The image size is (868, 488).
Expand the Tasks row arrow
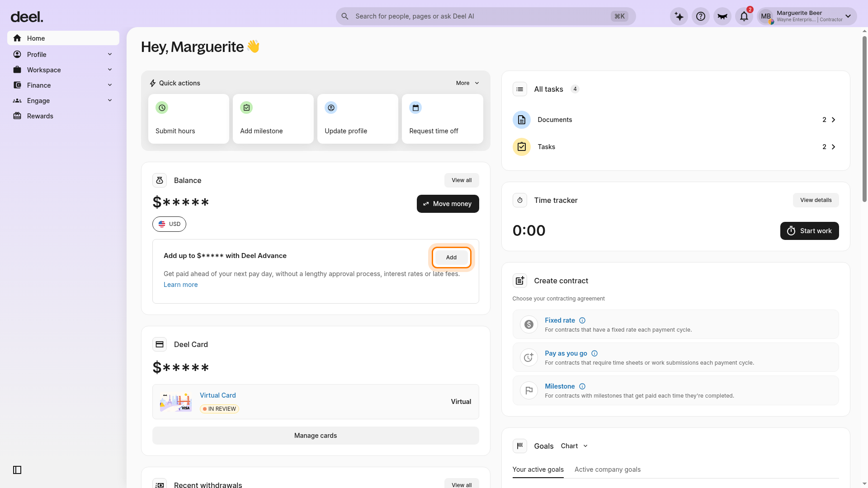pyautogui.click(x=834, y=147)
